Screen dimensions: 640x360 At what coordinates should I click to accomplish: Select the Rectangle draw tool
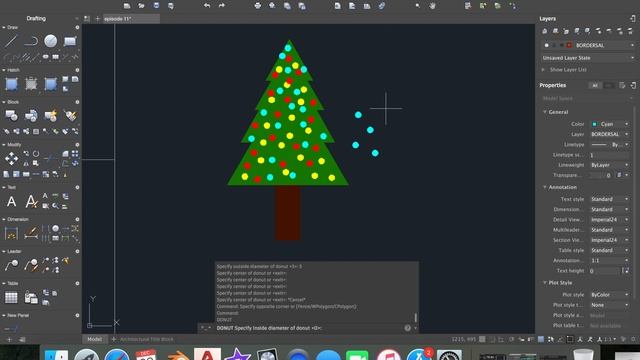point(70,41)
